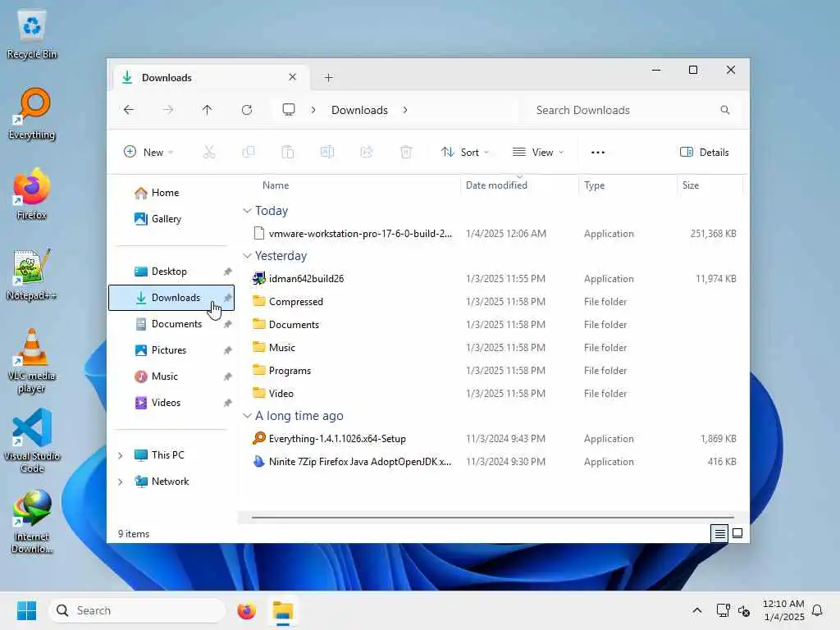Sort by Size column header
The width and height of the screenshot is (840, 630).
pos(691,185)
